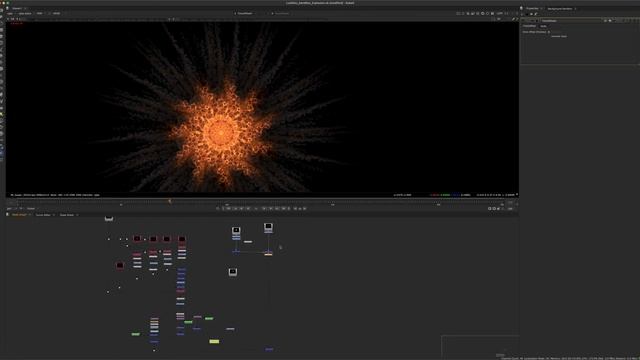Select the leftmost red thumbnail node in the top row
Image resolution: width=640 pixels, height=360 pixels.
point(137,239)
